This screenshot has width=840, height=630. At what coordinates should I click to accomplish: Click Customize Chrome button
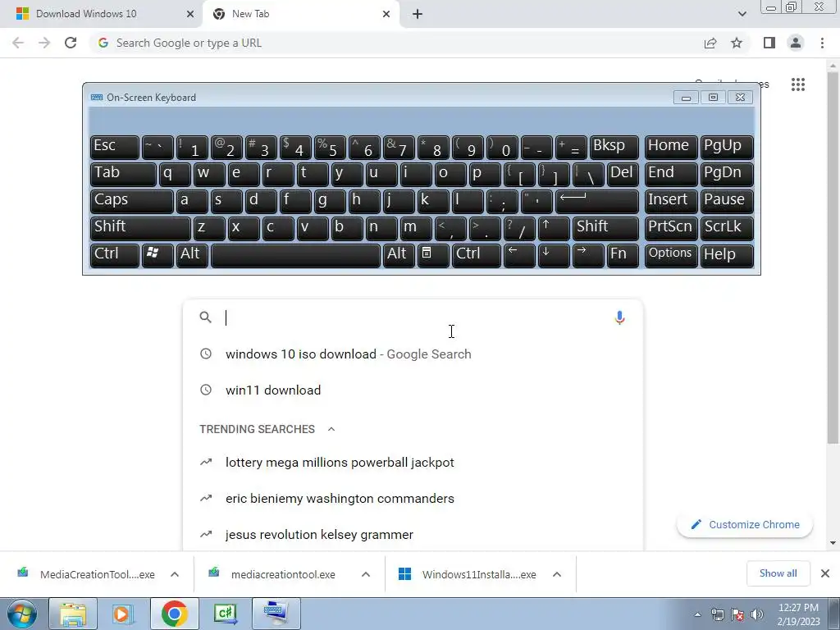(745, 524)
